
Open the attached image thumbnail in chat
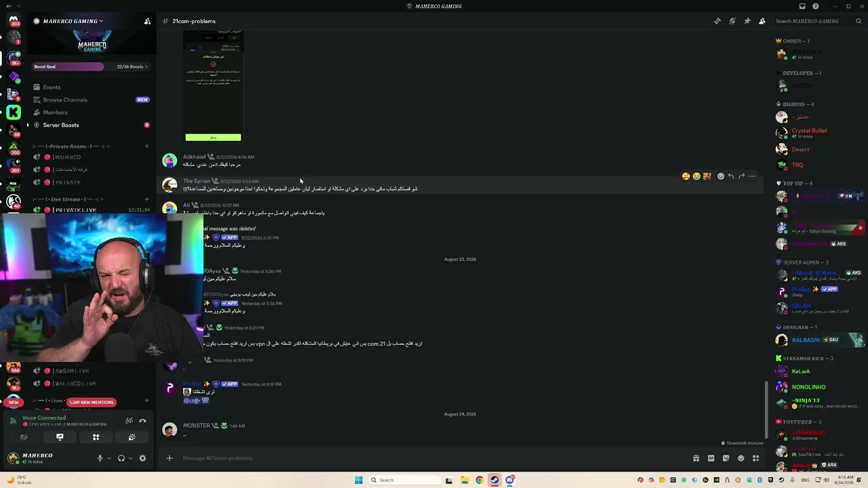point(213,85)
